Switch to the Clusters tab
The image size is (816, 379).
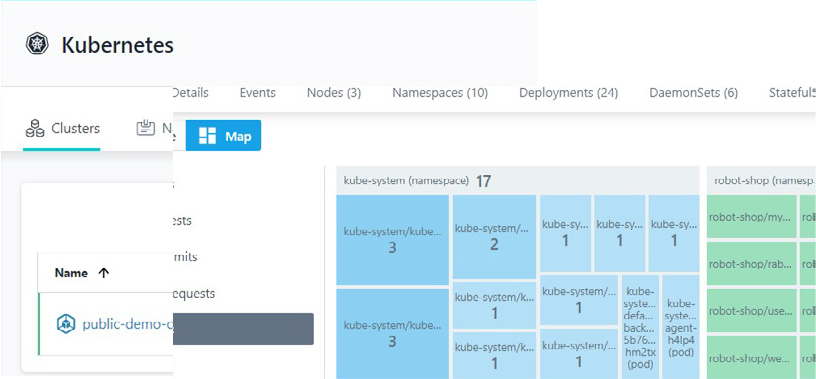tap(62, 129)
